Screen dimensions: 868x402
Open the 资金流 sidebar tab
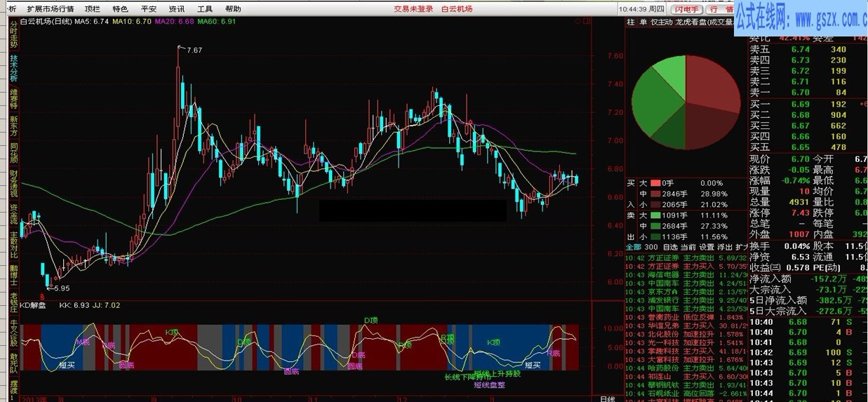pyautogui.click(x=13, y=213)
